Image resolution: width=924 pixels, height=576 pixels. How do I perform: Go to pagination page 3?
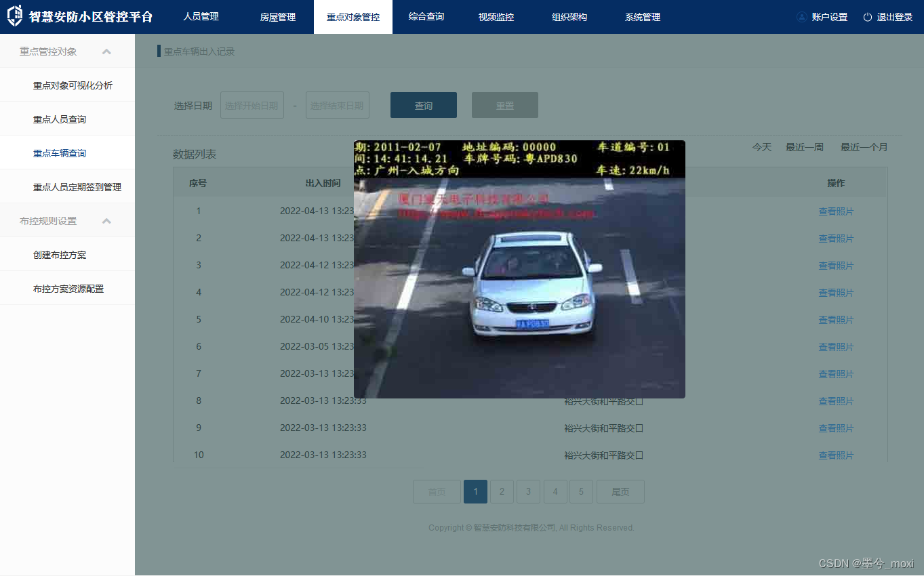(528, 492)
